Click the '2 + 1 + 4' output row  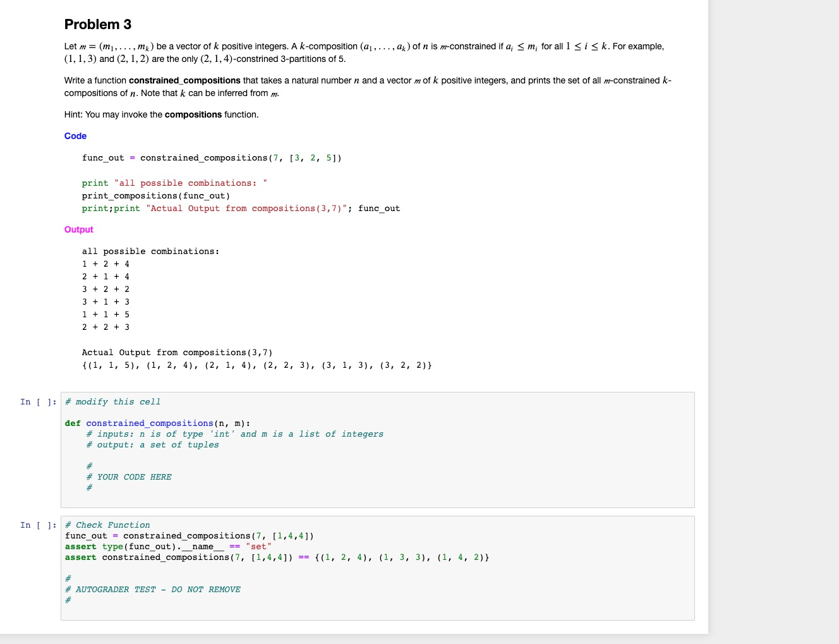[x=106, y=277]
